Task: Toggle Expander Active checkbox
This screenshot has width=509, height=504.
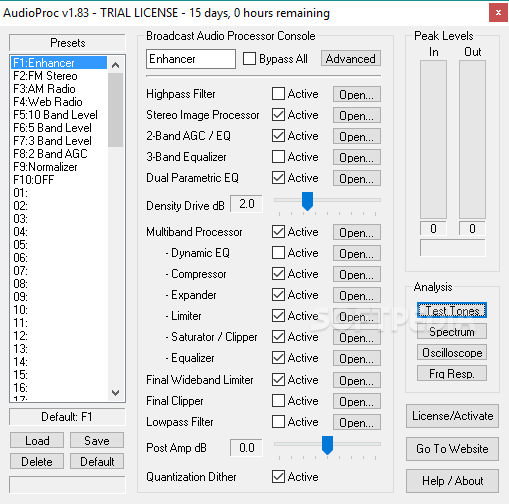Action: [278, 295]
